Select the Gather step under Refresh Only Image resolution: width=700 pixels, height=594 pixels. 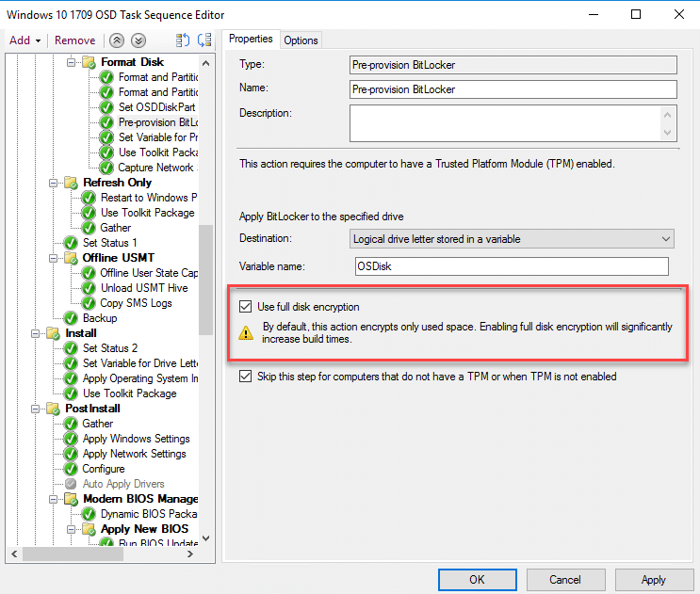tap(116, 228)
